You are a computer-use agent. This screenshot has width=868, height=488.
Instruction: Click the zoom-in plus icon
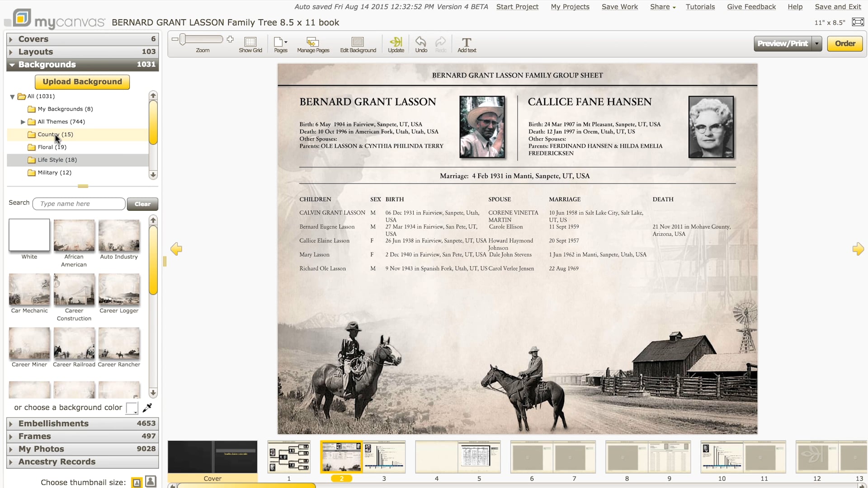coord(230,39)
